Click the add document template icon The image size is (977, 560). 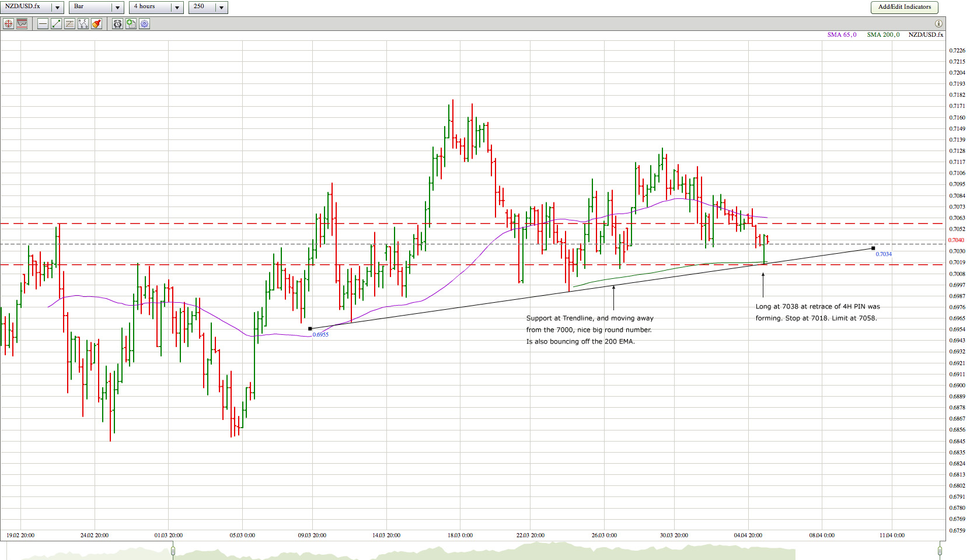131,24
